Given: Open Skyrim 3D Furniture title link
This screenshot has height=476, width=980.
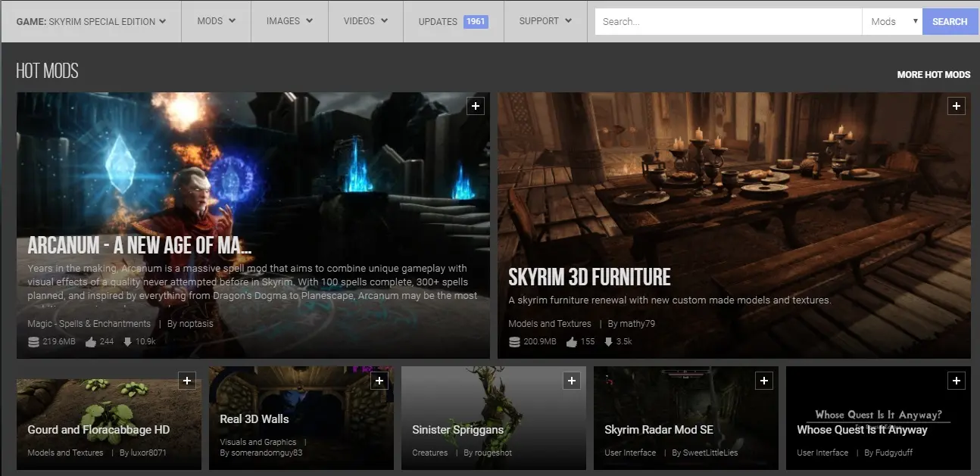Looking at the screenshot, I should [x=589, y=277].
